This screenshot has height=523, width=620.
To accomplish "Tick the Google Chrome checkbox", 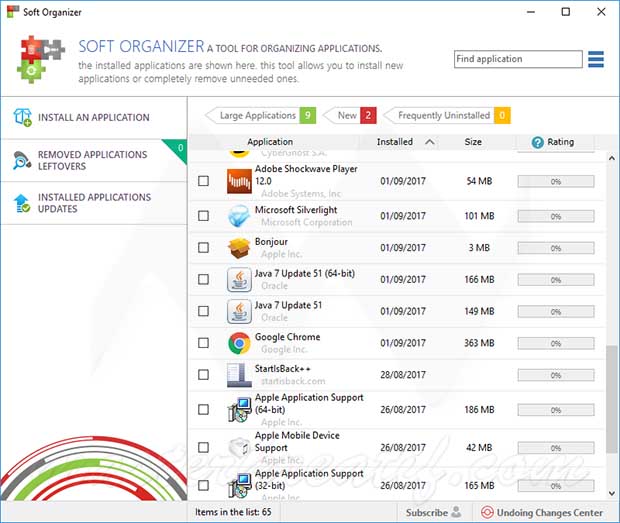I will click(x=203, y=343).
